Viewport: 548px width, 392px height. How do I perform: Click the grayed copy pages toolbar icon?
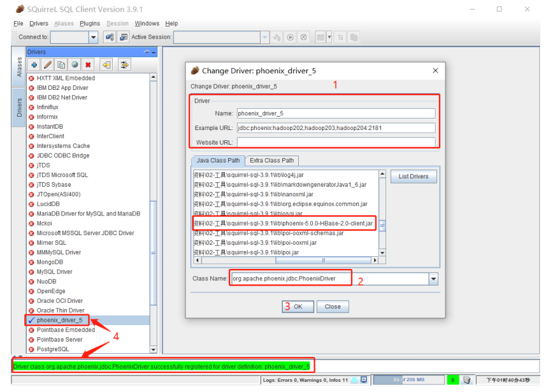[354, 37]
